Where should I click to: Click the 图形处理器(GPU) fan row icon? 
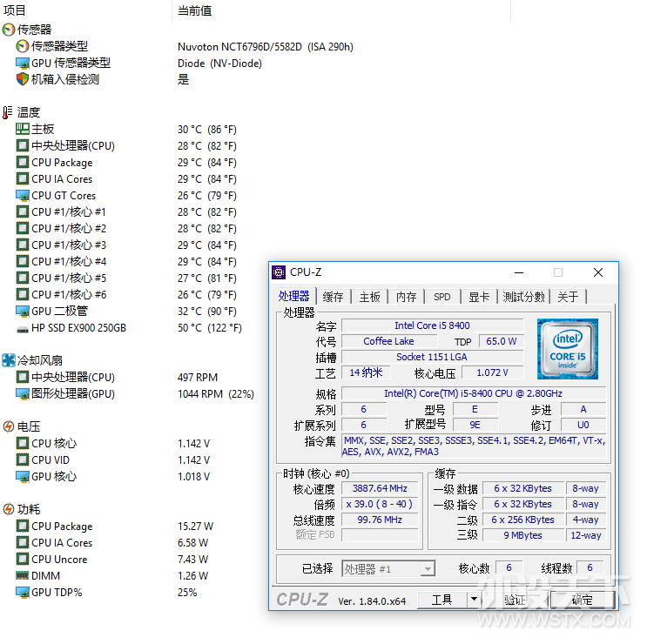coord(23,393)
